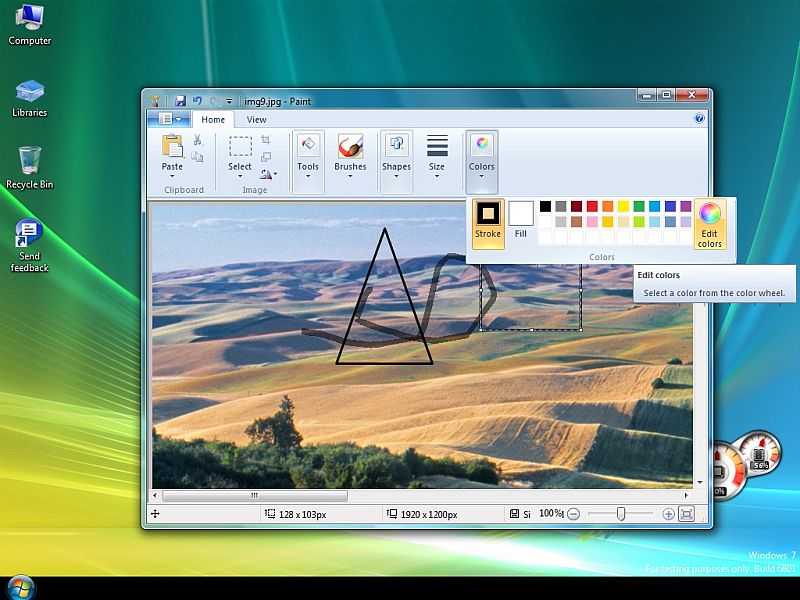Pick the light gray color swatch
Viewport: 800px width, 600px height.
561,221
